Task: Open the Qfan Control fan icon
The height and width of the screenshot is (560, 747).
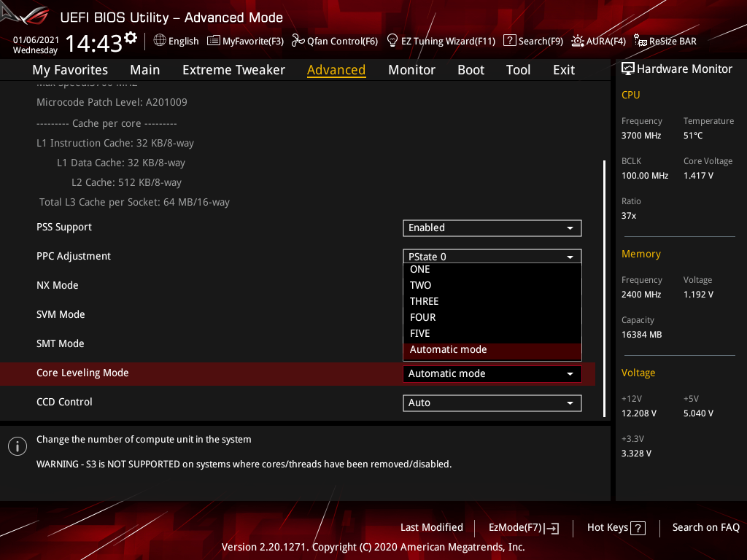Action: [x=298, y=41]
